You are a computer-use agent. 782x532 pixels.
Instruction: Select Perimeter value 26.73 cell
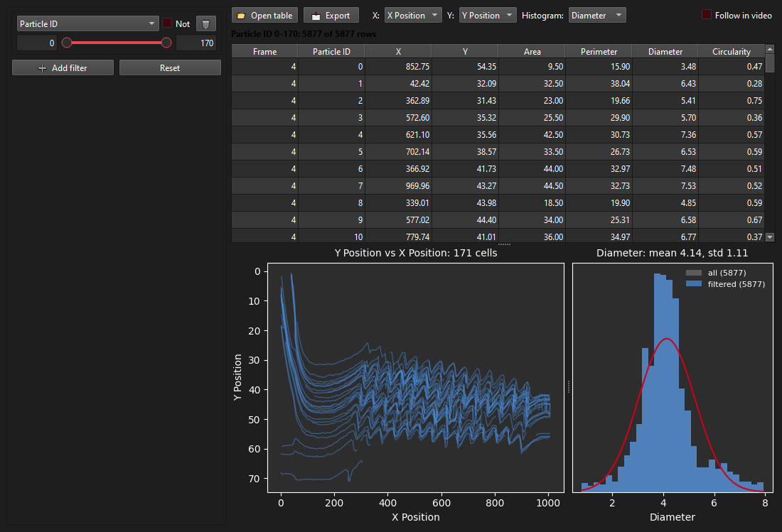599,151
